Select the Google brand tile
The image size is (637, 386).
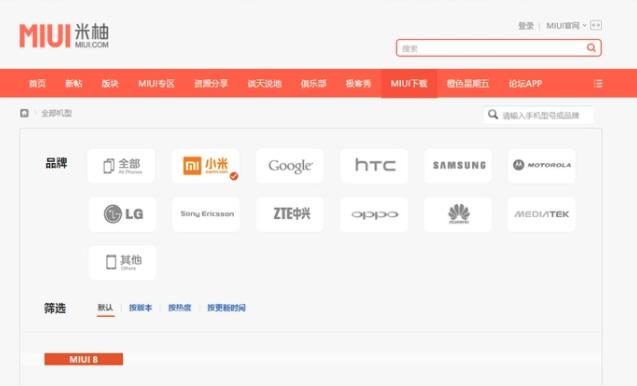tap(290, 166)
